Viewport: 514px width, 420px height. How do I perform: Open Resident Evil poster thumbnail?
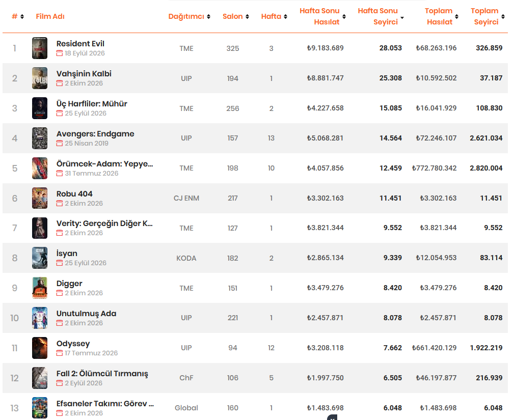[40, 48]
